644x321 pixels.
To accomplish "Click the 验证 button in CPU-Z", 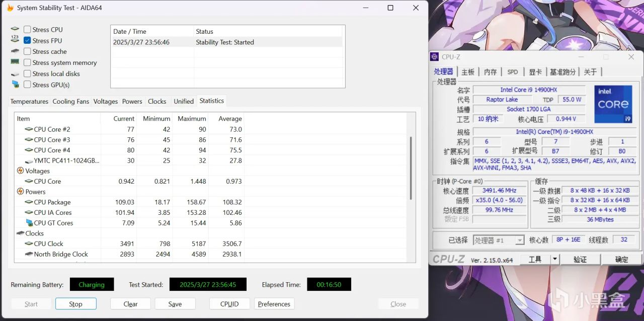I will tap(580, 259).
